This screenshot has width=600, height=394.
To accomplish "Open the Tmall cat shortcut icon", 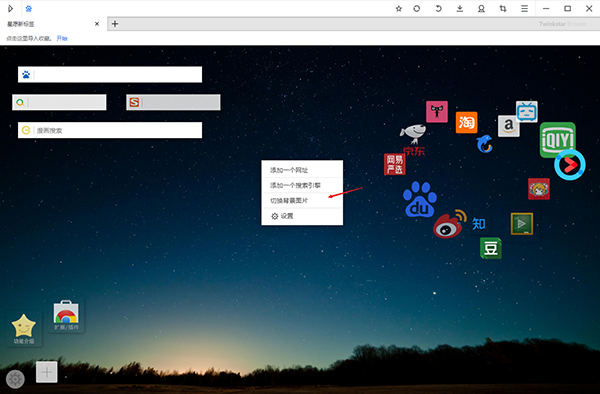I will (x=437, y=112).
